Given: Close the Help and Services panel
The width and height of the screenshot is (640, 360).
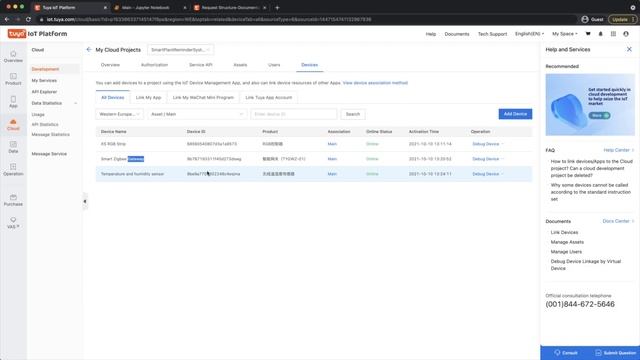Looking at the screenshot, I should [x=629, y=49].
